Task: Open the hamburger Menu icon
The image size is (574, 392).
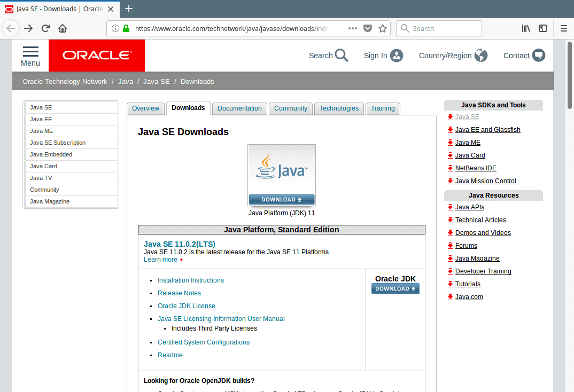Action: click(x=30, y=52)
